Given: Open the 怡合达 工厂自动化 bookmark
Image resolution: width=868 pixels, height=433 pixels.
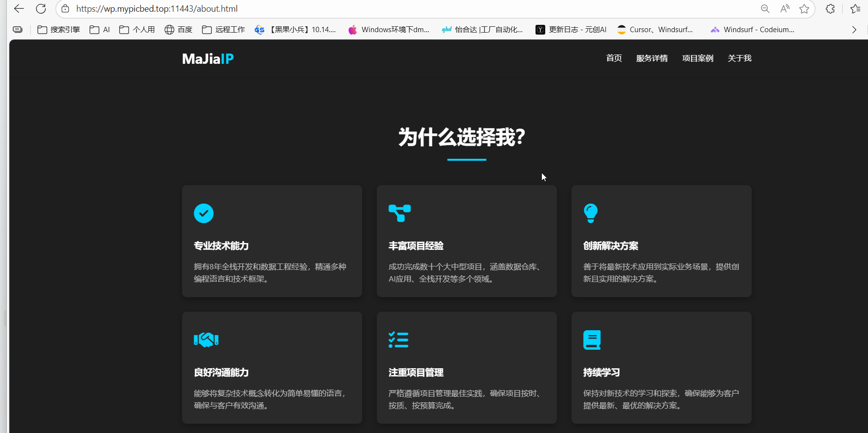Looking at the screenshot, I should tap(482, 30).
